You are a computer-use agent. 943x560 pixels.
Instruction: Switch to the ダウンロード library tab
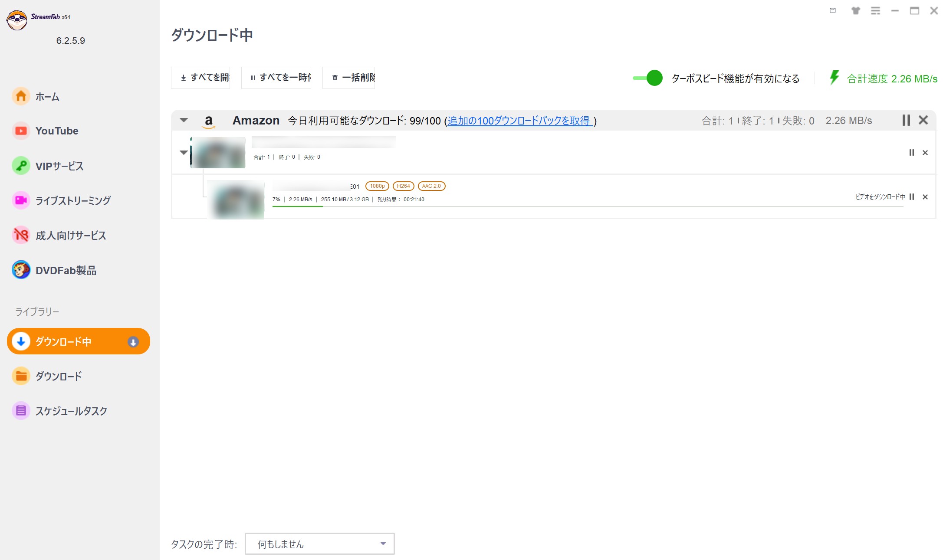pos(58,376)
